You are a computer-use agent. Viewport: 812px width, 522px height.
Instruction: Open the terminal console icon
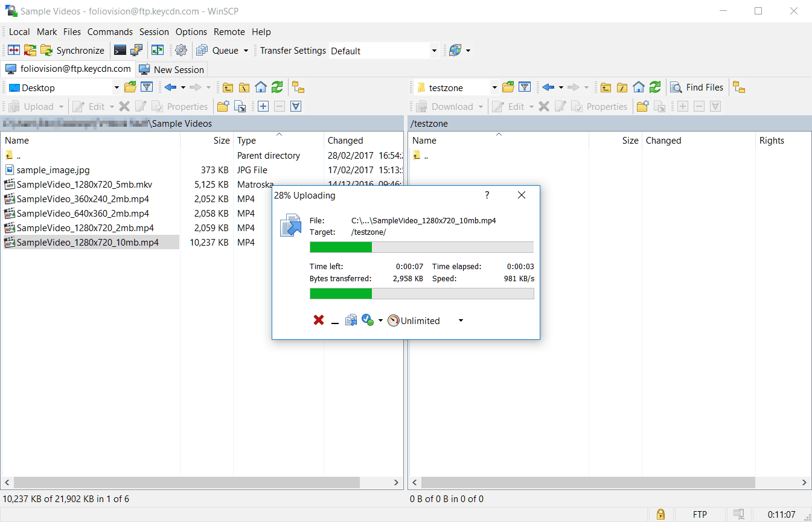pos(120,51)
